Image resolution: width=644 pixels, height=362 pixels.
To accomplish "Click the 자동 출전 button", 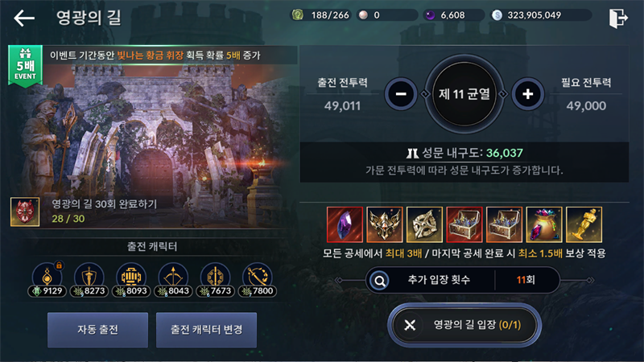I will [97, 330].
